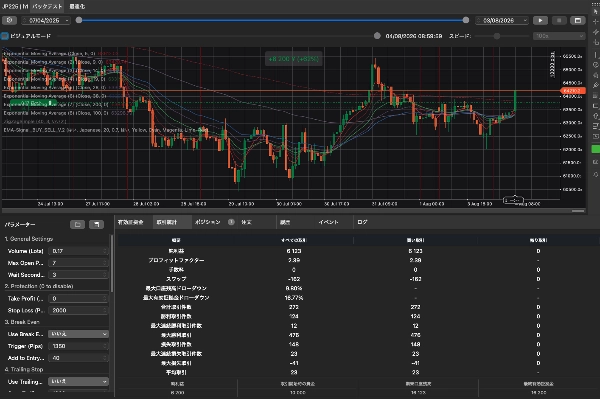Click the Add to Entry input field

tap(78, 358)
